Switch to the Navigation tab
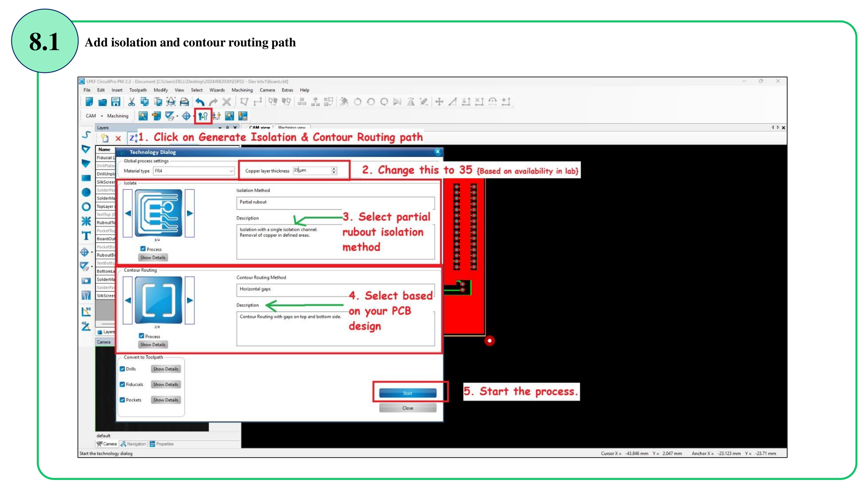868x488 pixels. (x=133, y=444)
